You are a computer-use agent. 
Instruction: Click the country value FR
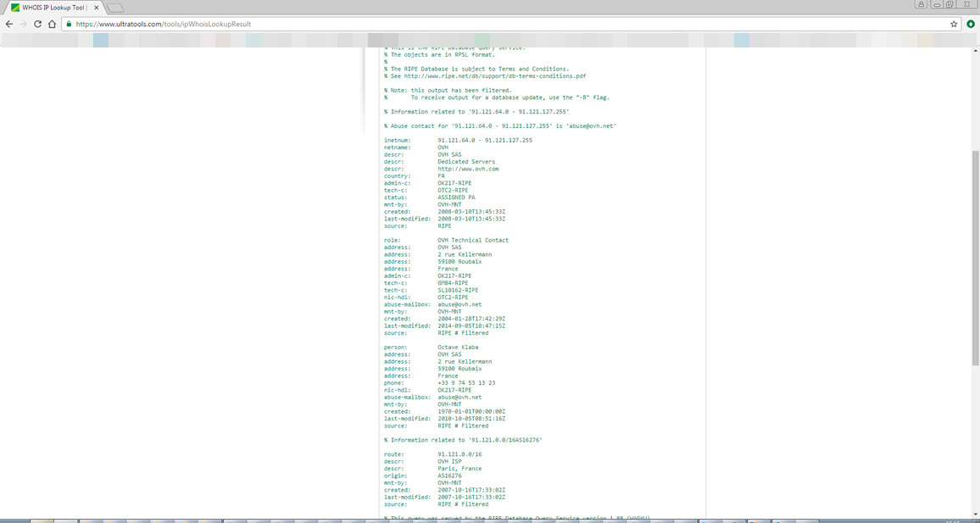tap(441, 176)
